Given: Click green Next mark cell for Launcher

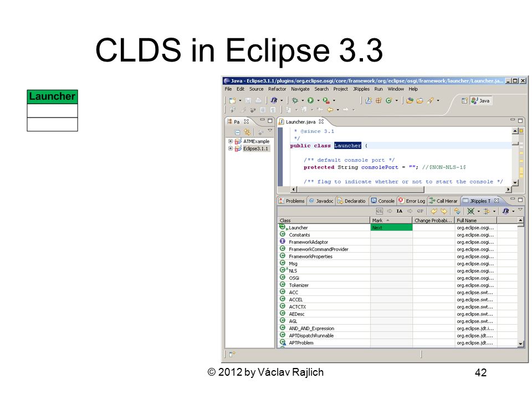Looking at the screenshot, I should [391, 228].
